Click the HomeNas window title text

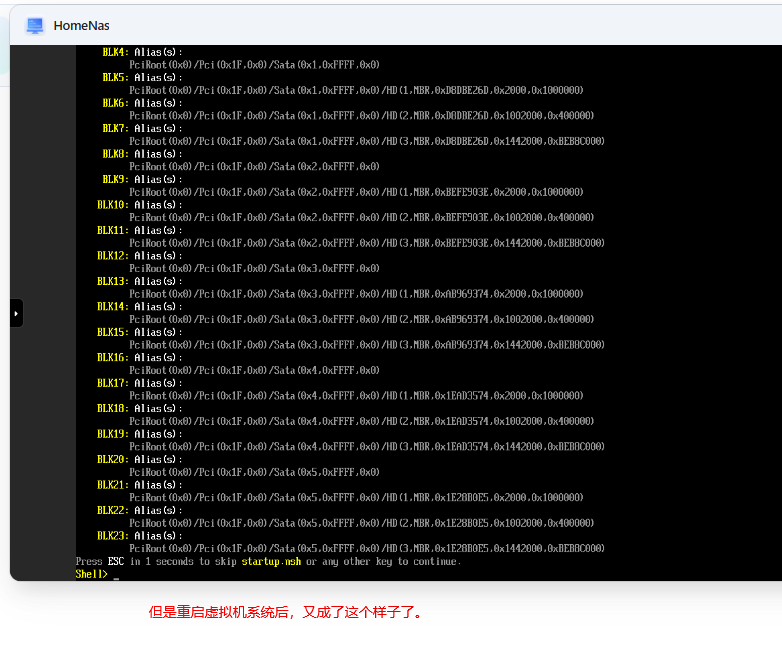coord(83,25)
